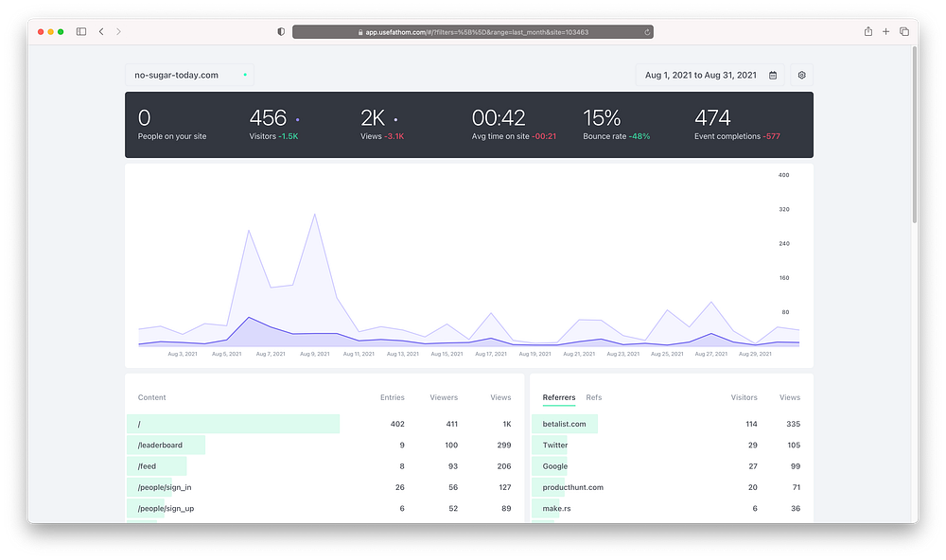Add a new tab with plus icon
This screenshot has height=560, width=946.
click(x=885, y=31)
